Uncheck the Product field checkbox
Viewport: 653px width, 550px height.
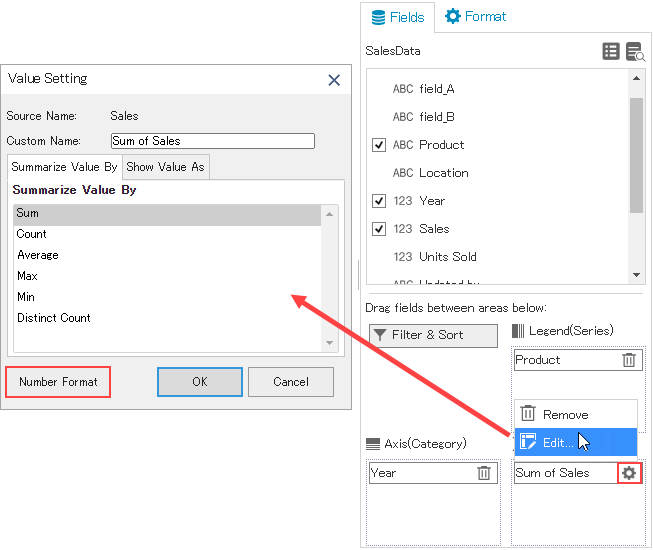click(379, 145)
